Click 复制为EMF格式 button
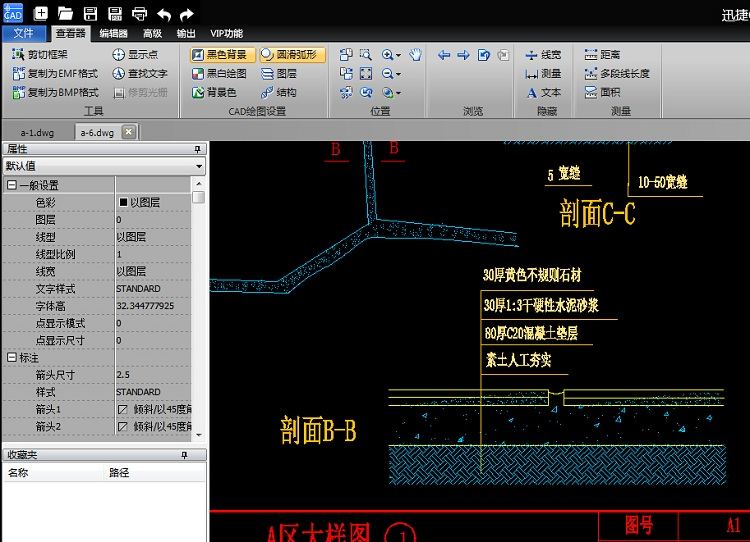This screenshot has width=750, height=542. pyautogui.click(x=55, y=74)
